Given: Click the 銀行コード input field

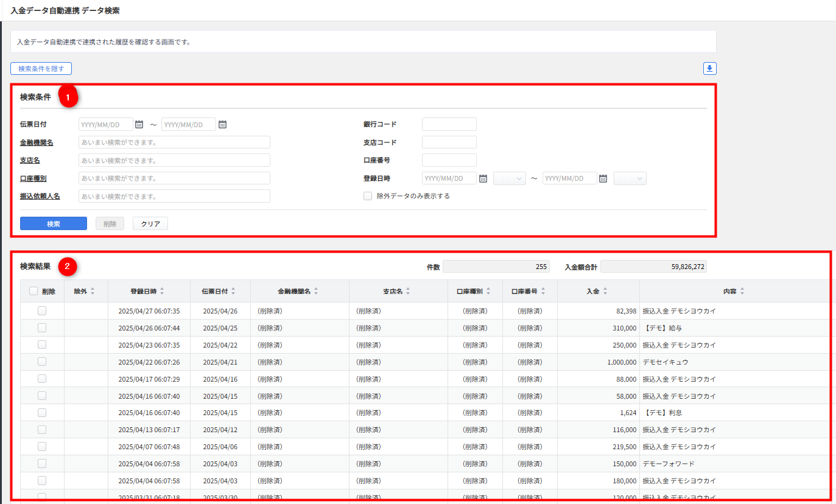Looking at the screenshot, I should 449,124.
